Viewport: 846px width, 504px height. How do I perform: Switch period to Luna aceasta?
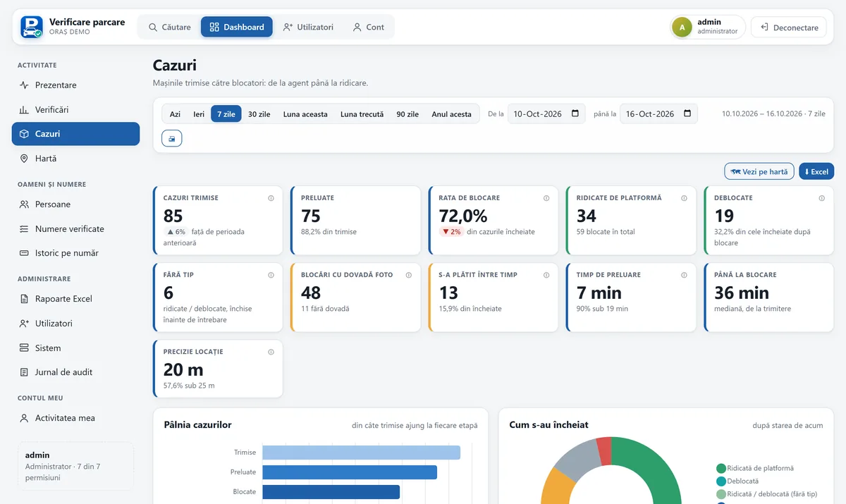(x=305, y=114)
